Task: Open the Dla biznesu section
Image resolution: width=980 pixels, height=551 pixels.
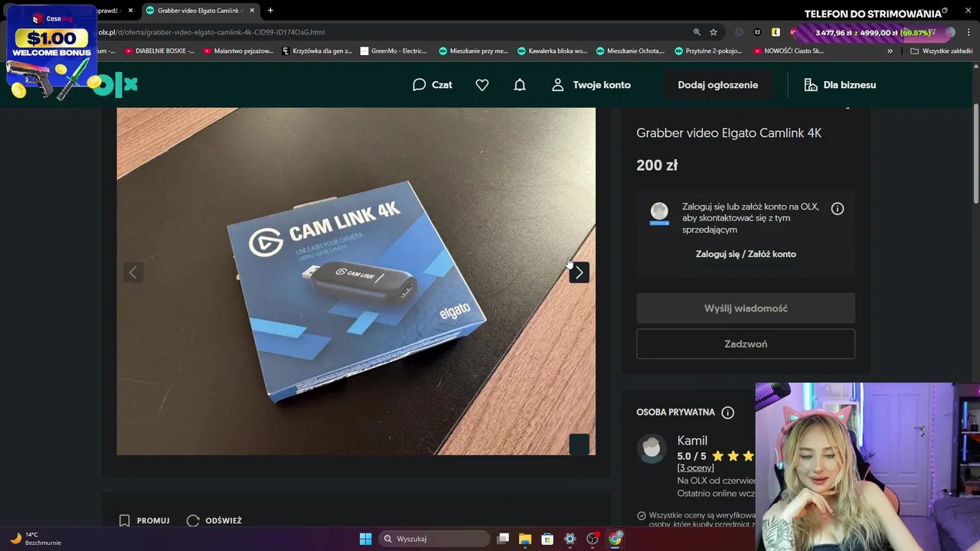Action: (840, 85)
